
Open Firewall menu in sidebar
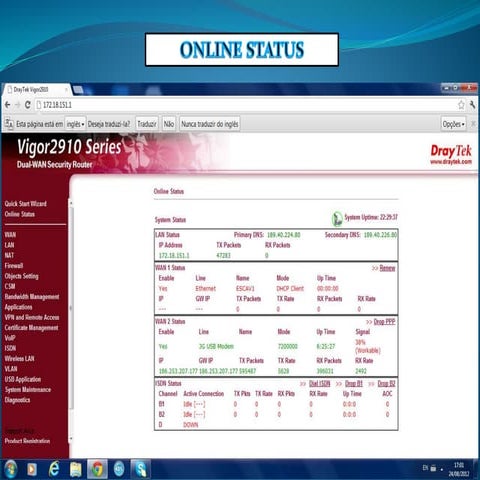pos(14,266)
